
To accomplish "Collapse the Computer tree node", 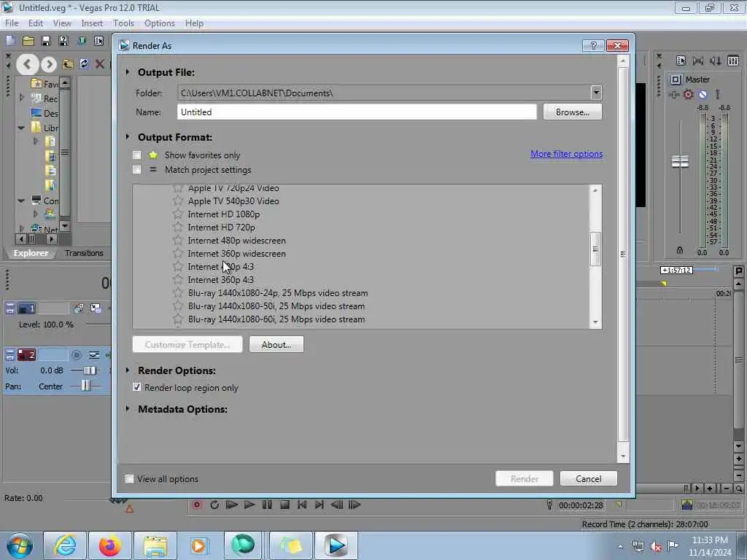I will pyautogui.click(x=21, y=201).
